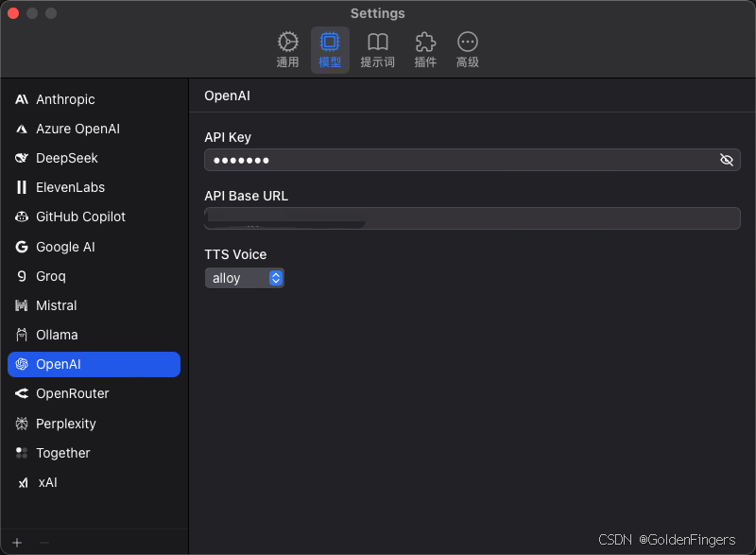Select Ollama provider name

coord(57,335)
